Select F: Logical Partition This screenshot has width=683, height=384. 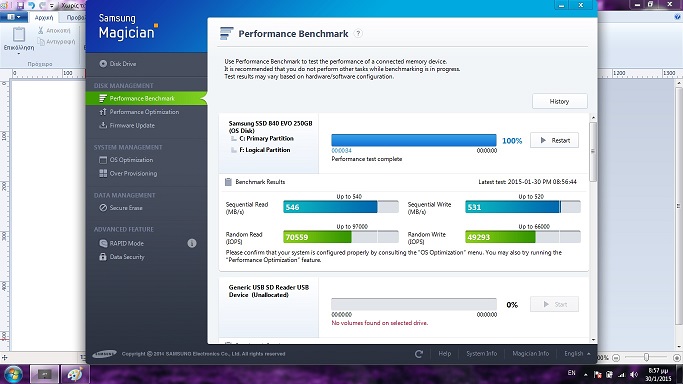pos(264,150)
